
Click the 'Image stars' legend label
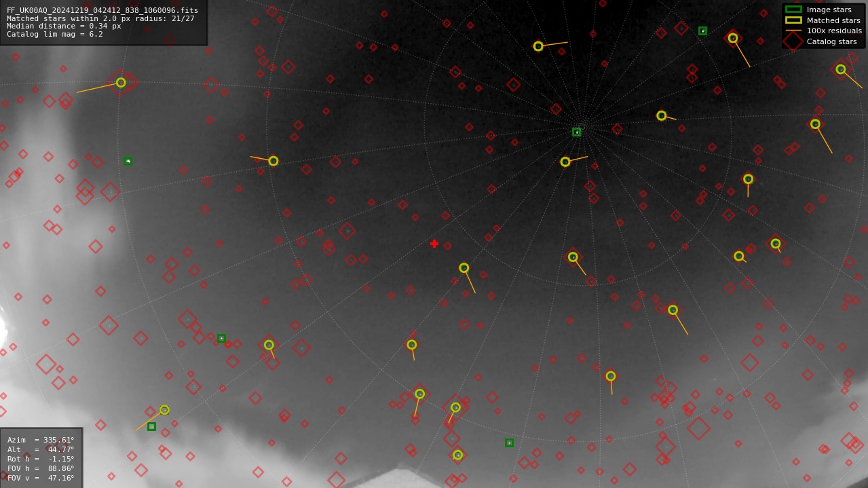click(x=829, y=10)
